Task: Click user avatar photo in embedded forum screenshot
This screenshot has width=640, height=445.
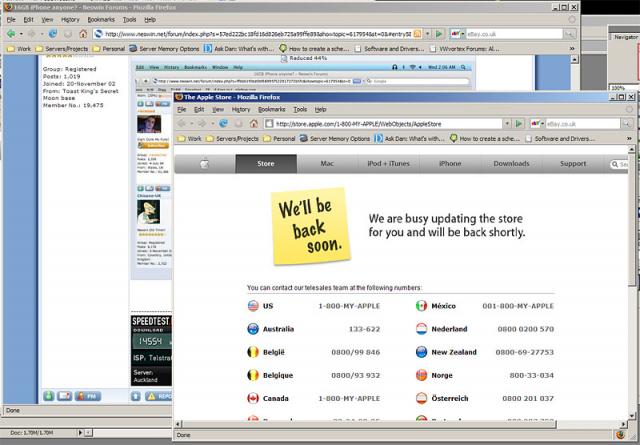Action: (149, 124)
